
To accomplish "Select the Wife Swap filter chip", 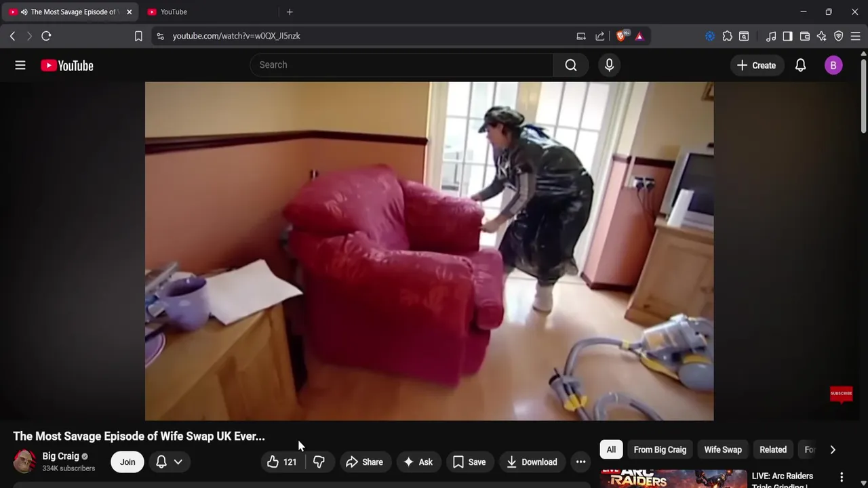I will pos(723,449).
